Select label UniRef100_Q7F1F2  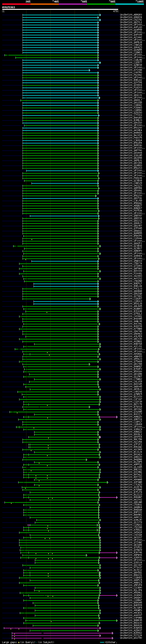pyautogui.click(x=131, y=445)
